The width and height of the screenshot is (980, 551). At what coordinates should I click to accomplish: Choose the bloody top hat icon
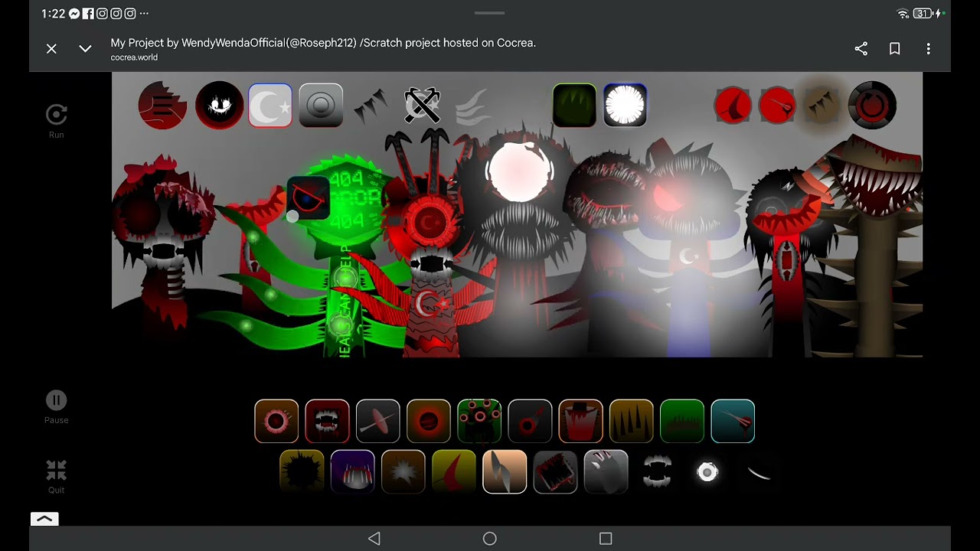(x=580, y=421)
